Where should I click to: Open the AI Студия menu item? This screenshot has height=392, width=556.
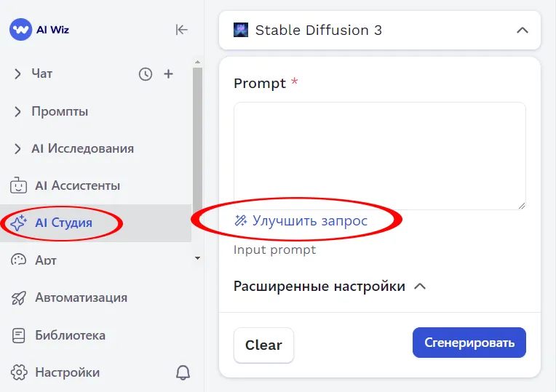coord(63,223)
